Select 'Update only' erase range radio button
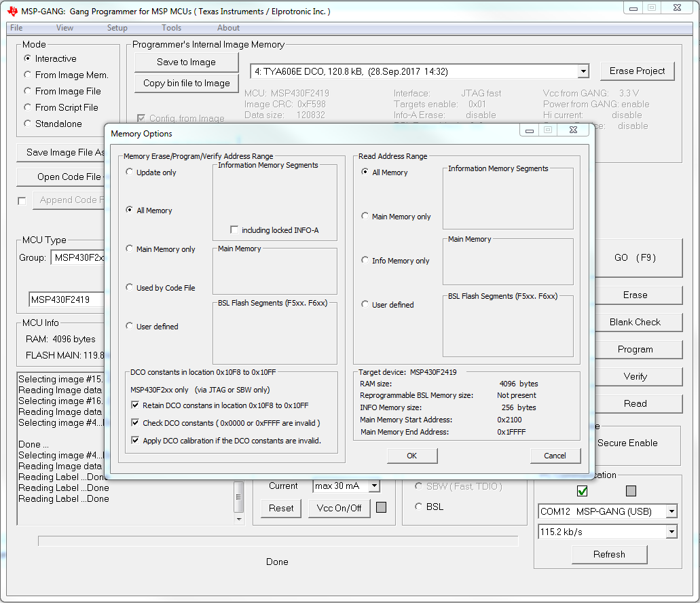Screen dimensions: 700x603 (x=130, y=172)
